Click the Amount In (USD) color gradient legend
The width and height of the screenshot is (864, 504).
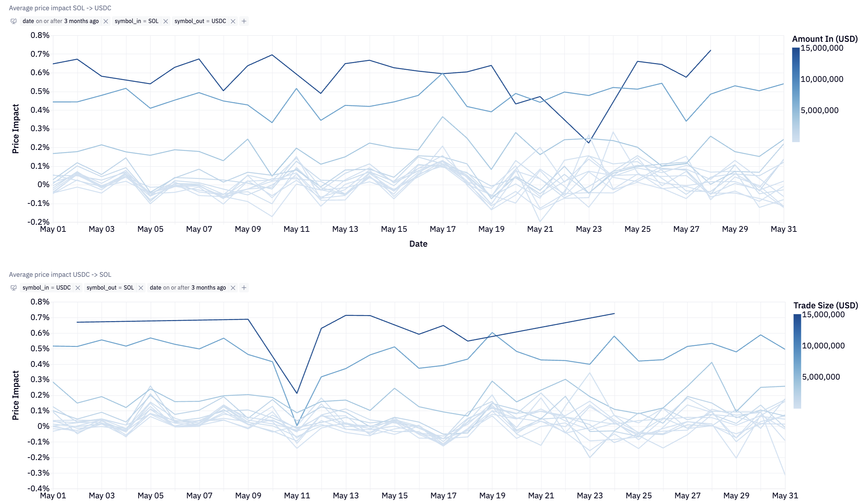point(796,95)
